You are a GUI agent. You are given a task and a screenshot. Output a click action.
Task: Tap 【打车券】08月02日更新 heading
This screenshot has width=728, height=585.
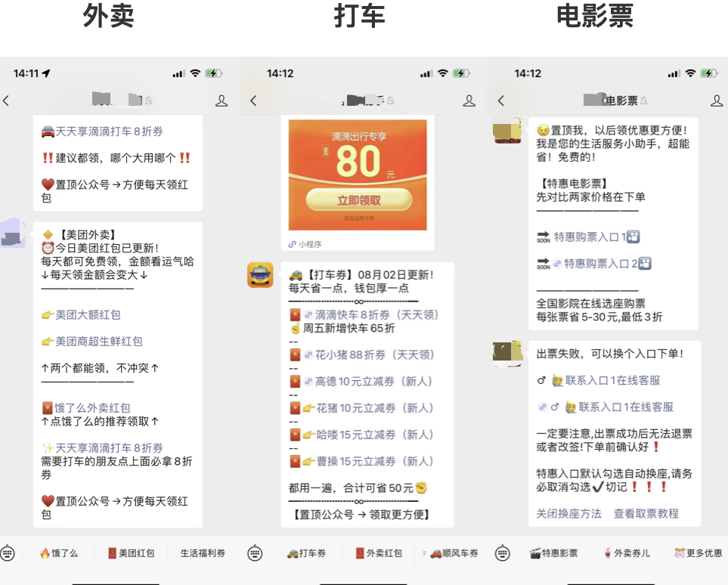pyautogui.click(x=371, y=275)
